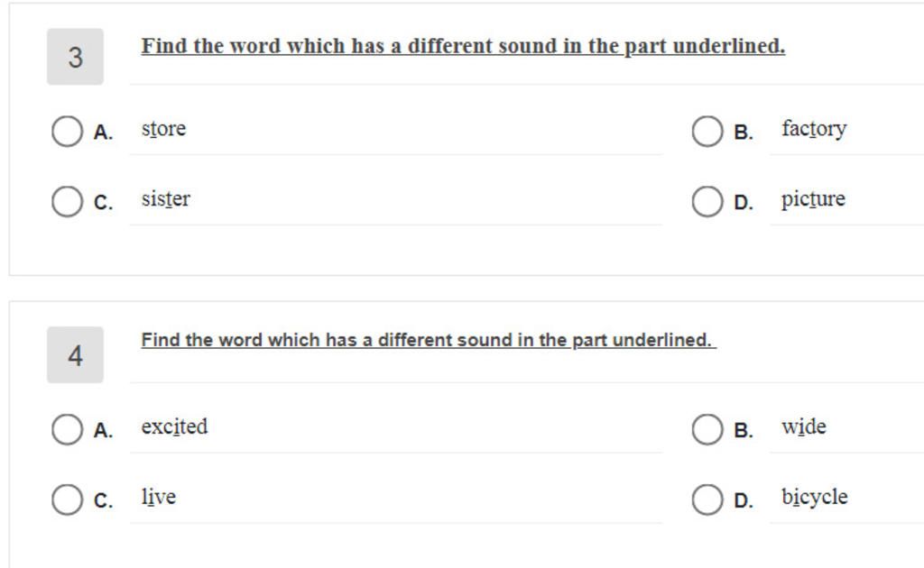Choose the answer text 'store'
This screenshot has height=568, width=924.
[x=164, y=129]
